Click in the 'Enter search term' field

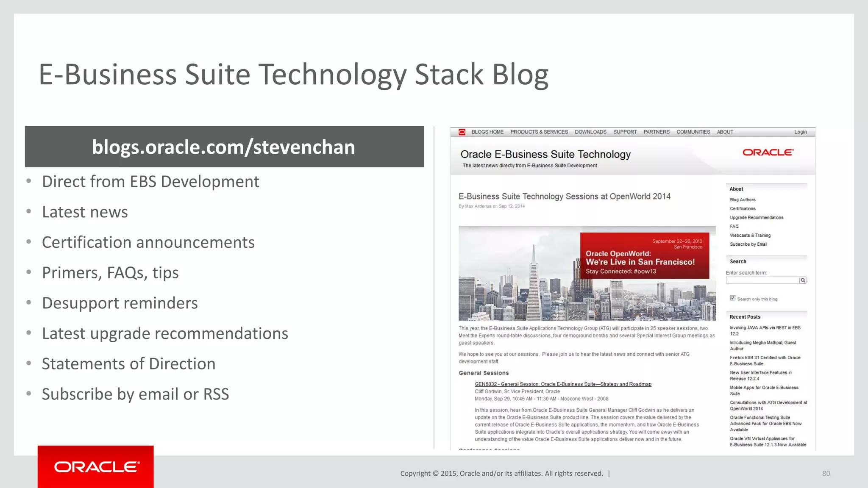coord(762,280)
